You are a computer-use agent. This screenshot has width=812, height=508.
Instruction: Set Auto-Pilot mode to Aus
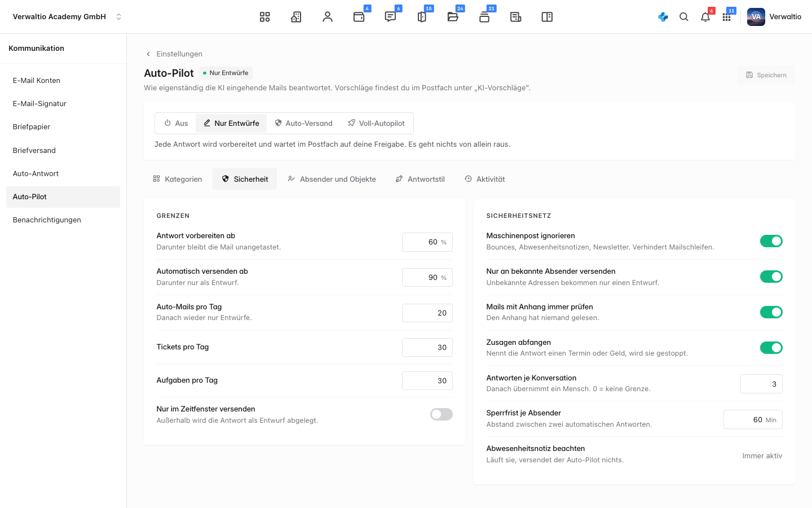[176, 123]
